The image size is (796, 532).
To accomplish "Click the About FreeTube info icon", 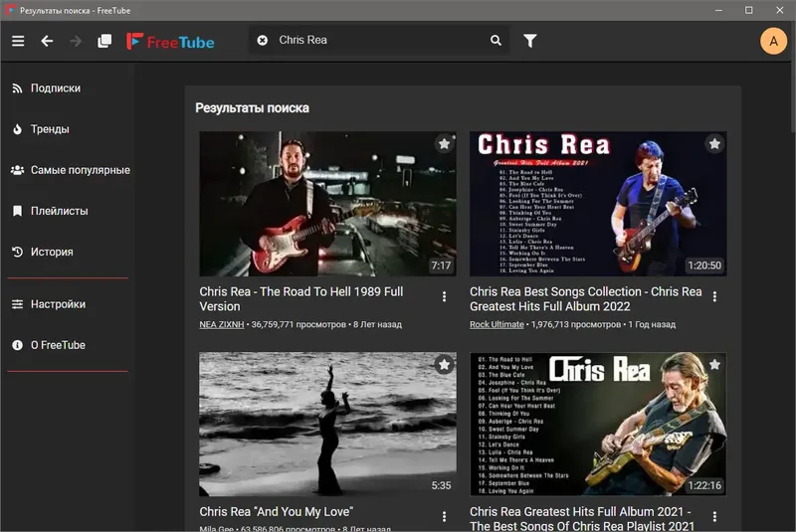I will (17, 345).
